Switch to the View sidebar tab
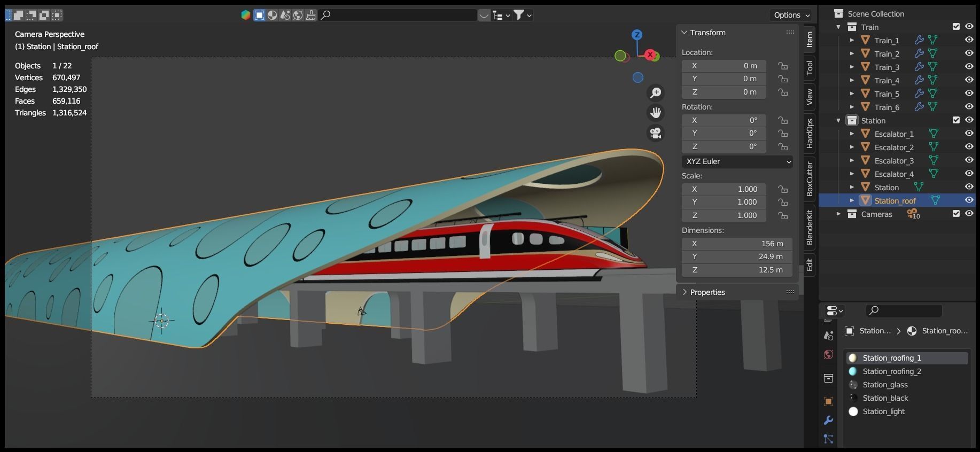The image size is (980, 452). (x=810, y=96)
